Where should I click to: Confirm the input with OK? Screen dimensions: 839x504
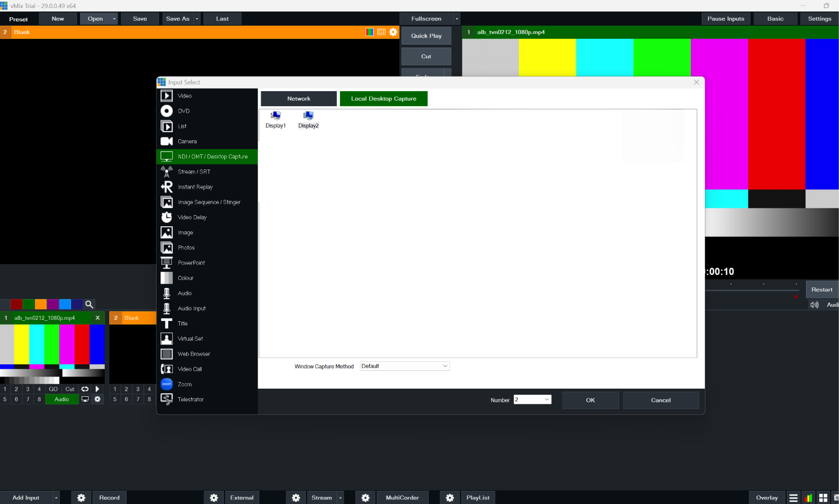click(x=590, y=400)
